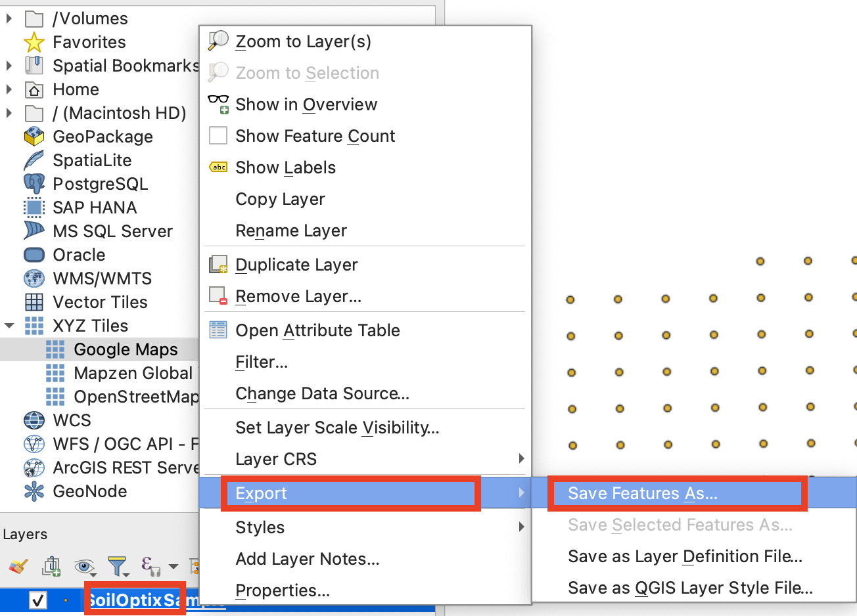Click the Add Group icon in Layers
This screenshot has width=857, height=616.
coord(51,565)
